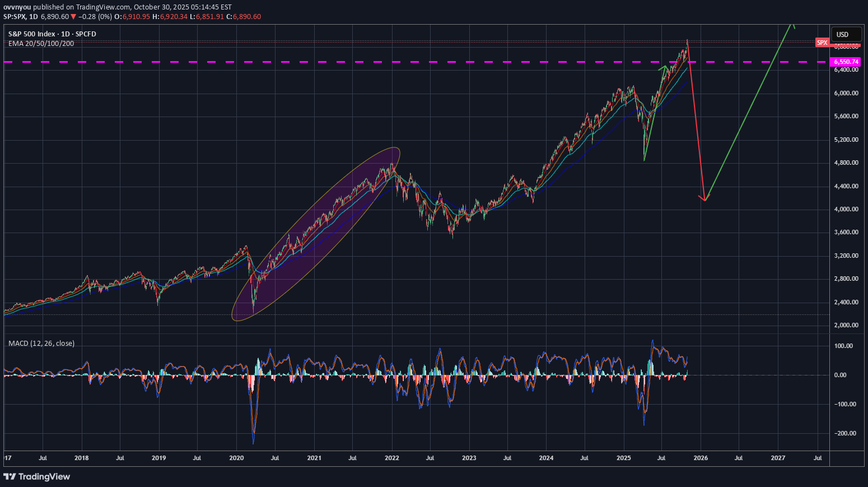Click the magenta 6,550.74 price label
868x487 pixels.
tap(846, 62)
